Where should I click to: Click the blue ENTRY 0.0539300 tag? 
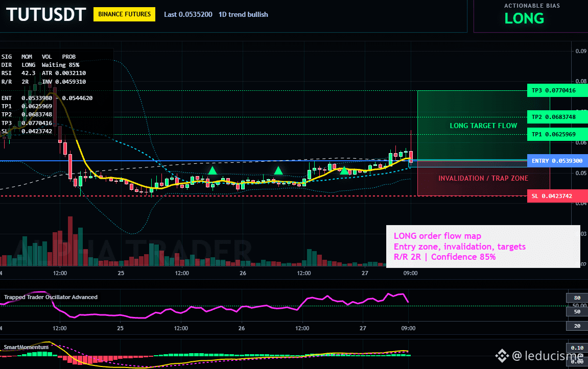(x=557, y=161)
